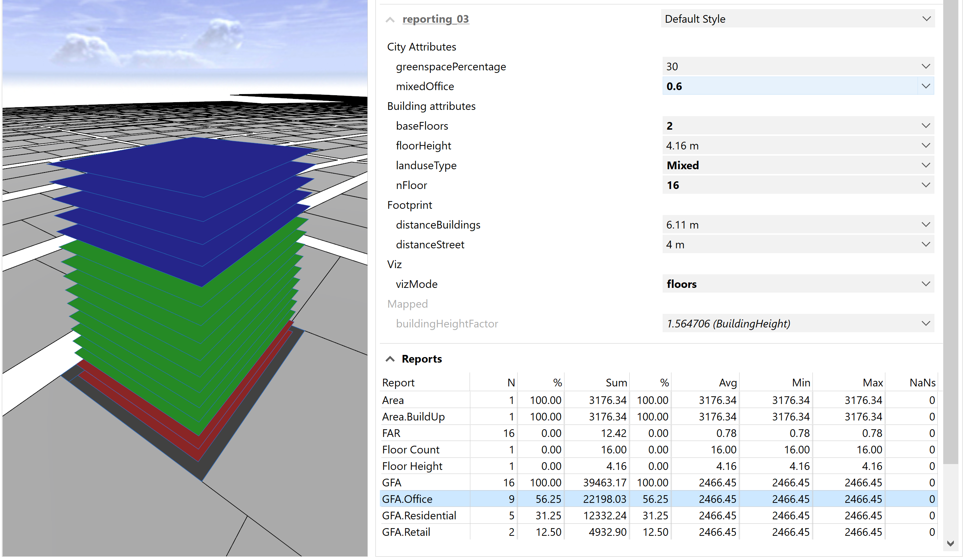Viewport: 963px width, 560px height.
Task: Click the nFloor value field
Action: click(787, 185)
